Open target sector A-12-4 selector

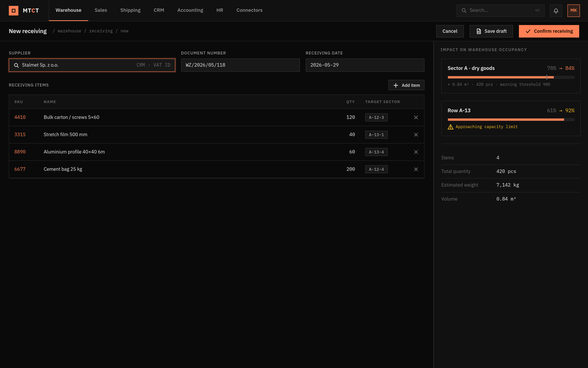tap(376, 169)
